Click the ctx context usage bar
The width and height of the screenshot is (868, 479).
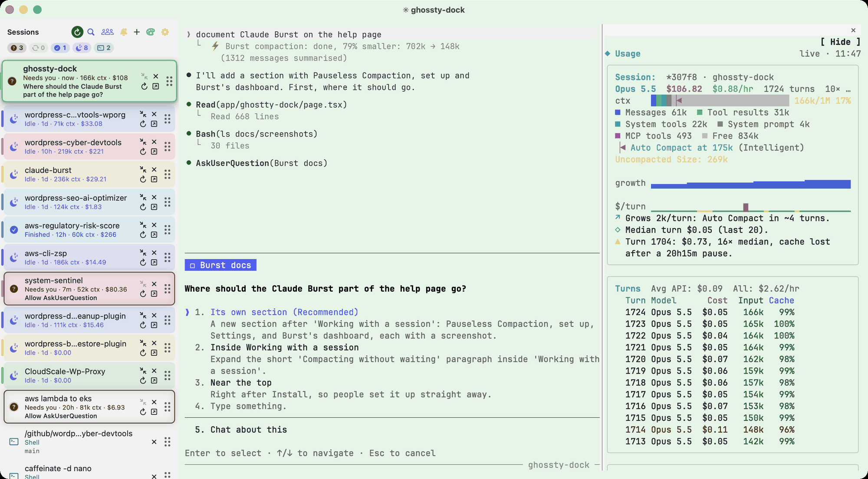pos(720,101)
